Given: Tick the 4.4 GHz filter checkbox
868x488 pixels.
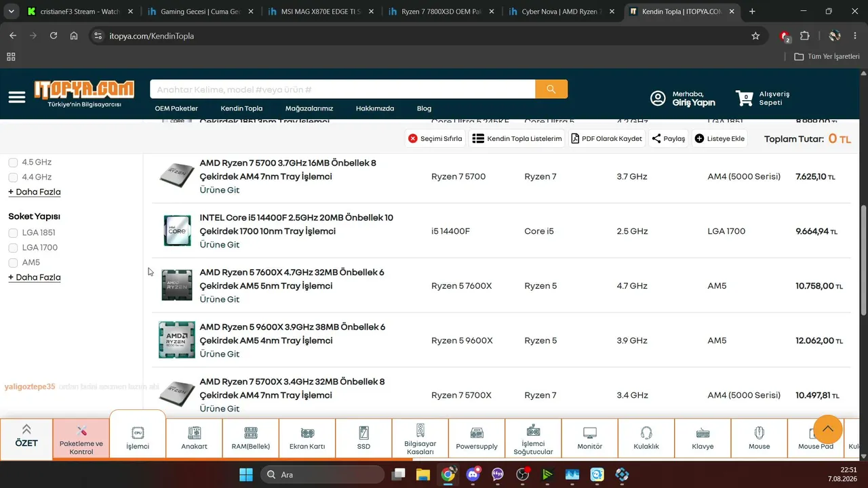Looking at the screenshot, I should point(13,178).
